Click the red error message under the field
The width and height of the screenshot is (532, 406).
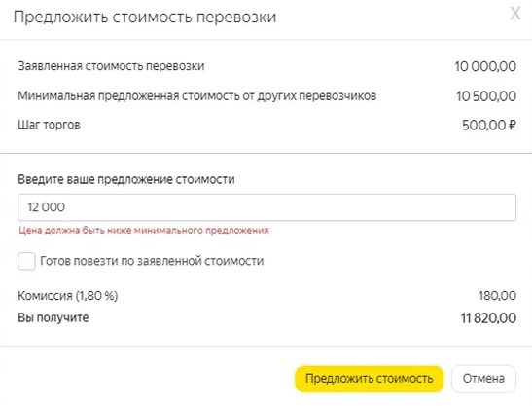144,231
